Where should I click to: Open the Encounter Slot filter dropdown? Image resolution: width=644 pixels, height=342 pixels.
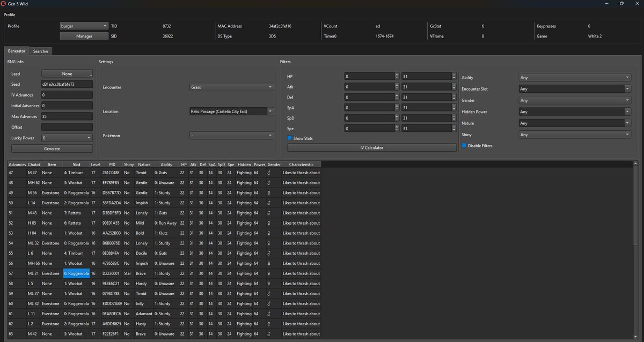[x=575, y=89]
